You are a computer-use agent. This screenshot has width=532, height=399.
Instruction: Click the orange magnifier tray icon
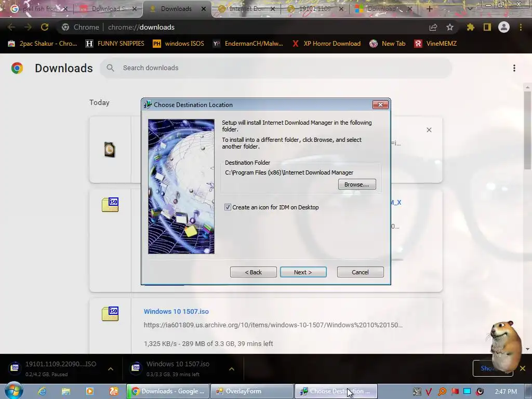(442, 392)
